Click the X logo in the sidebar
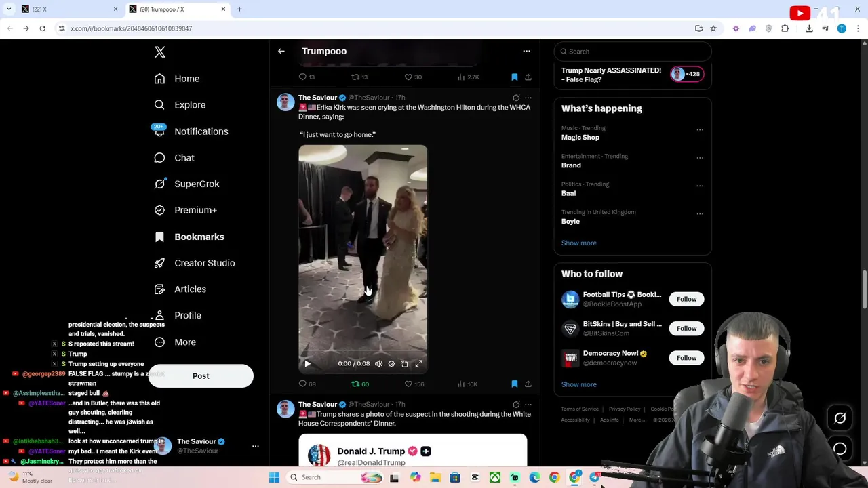The width and height of the screenshot is (868, 488). click(159, 52)
